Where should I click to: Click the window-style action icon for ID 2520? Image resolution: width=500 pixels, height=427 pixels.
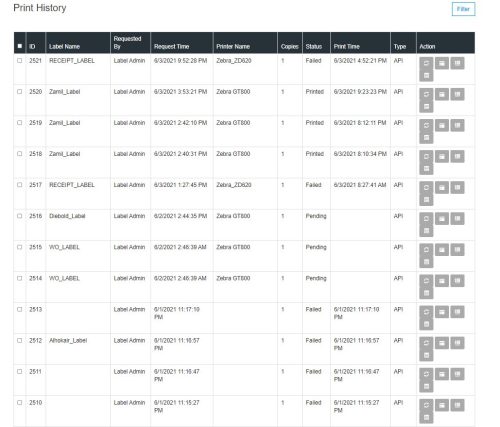442,94
